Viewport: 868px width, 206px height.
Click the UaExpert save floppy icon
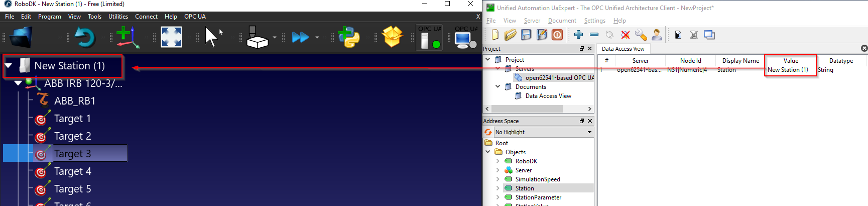[x=526, y=35]
